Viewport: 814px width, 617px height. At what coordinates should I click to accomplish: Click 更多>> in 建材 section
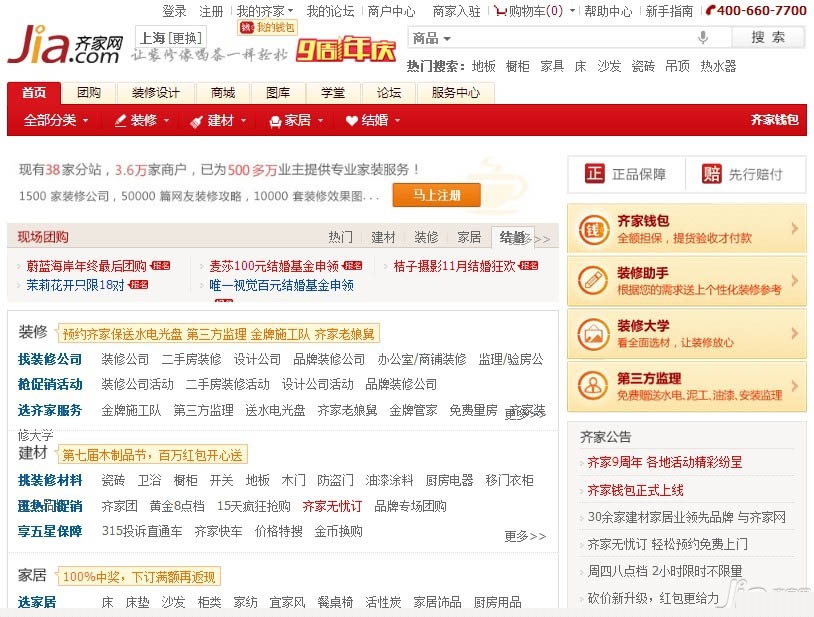(525, 536)
